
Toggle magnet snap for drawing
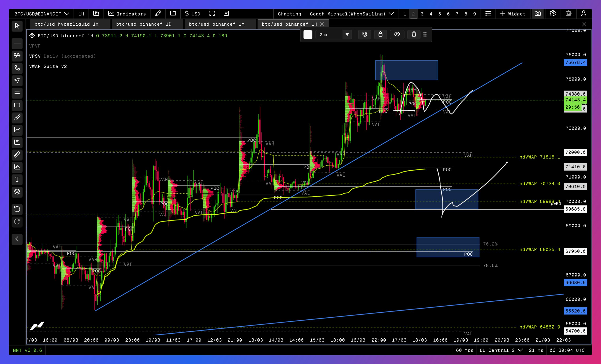[x=364, y=34]
